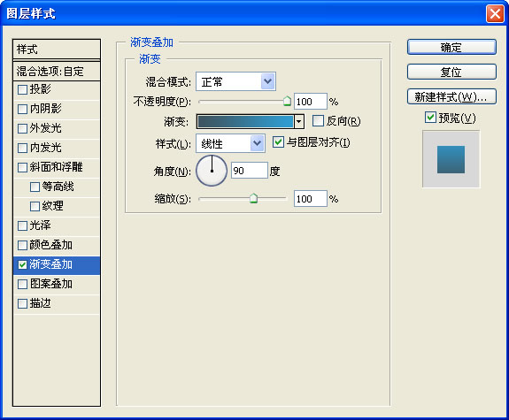The image size is (509, 420).
Task: Enable the 光泽 checkbox
Action: tap(22, 225)
